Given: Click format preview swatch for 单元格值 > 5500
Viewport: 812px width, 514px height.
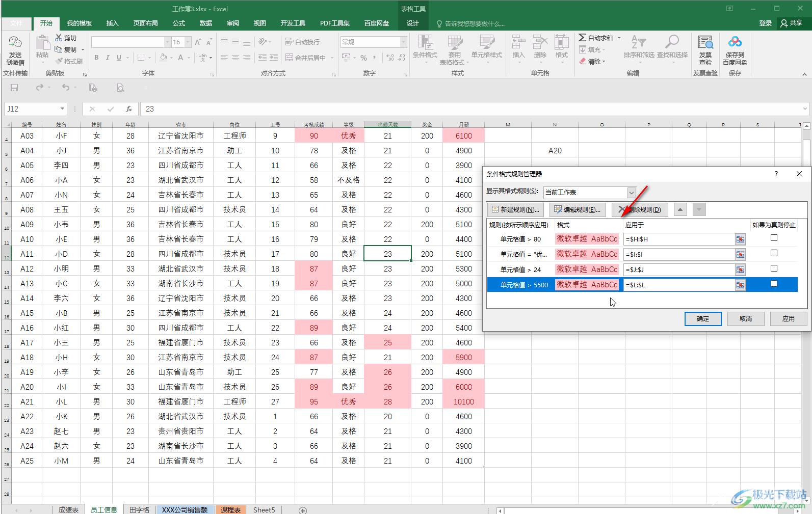Looking at the screenshot, I should (x=587, y=284).
